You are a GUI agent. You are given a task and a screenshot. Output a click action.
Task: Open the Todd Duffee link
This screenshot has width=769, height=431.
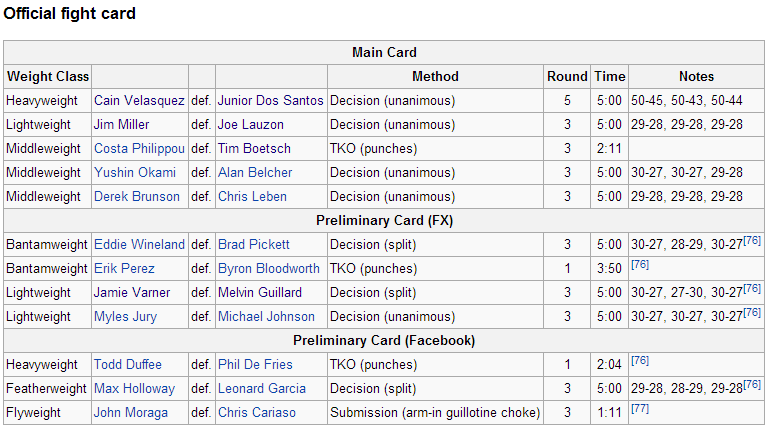128,365
